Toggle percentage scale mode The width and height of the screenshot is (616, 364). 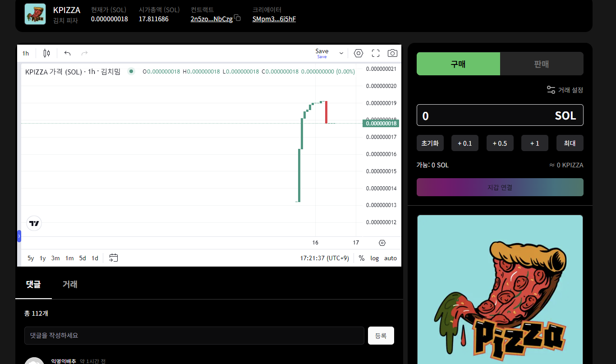(362, 258)
